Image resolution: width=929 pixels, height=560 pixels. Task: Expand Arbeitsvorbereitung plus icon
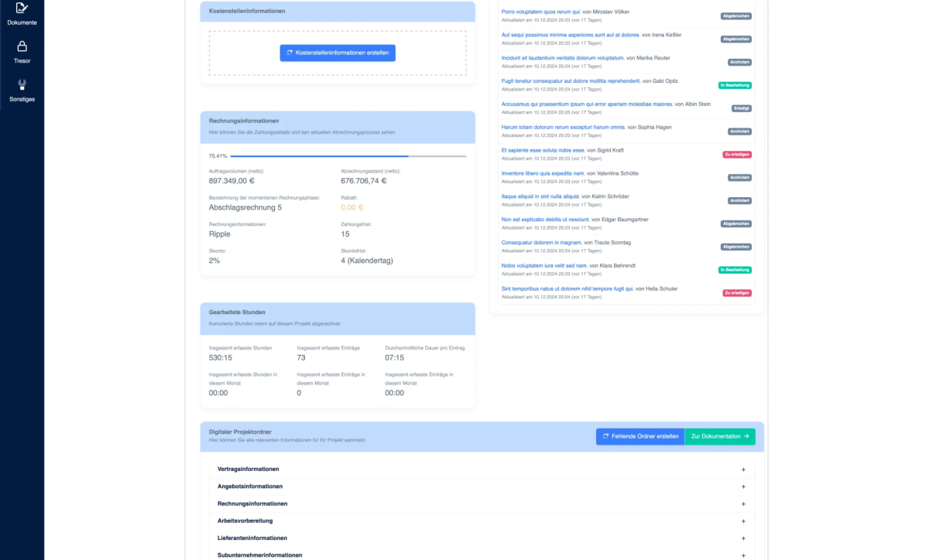(743, 521)
